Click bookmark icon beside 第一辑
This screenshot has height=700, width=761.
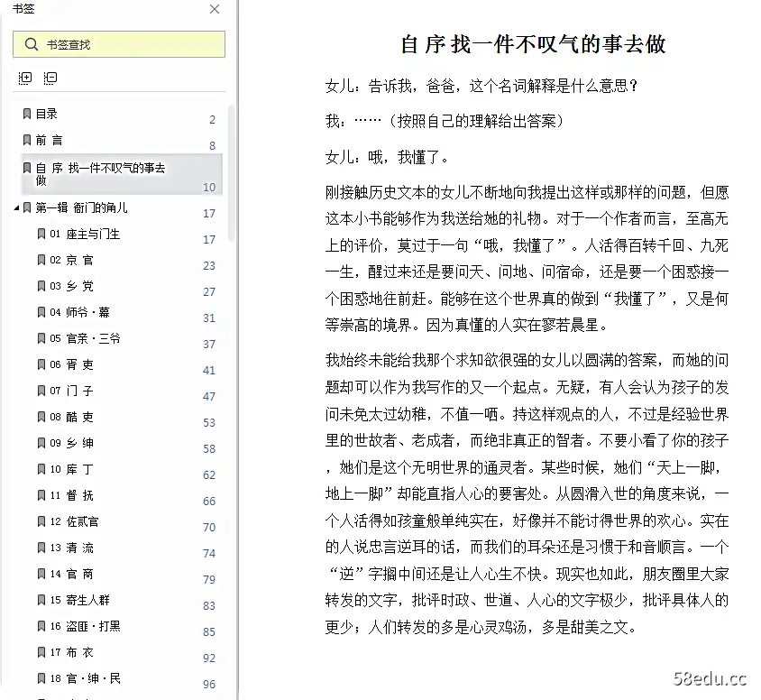[x=27, y=207]
